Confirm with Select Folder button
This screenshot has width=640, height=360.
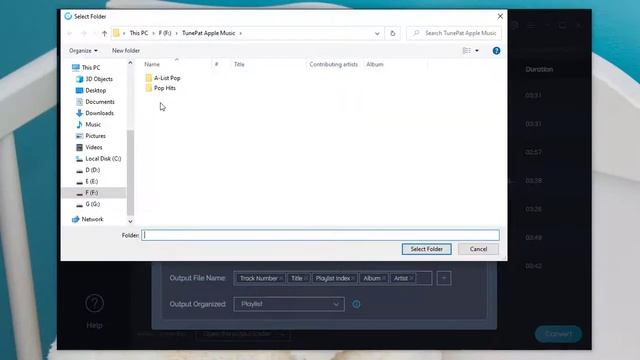(427, 249)
